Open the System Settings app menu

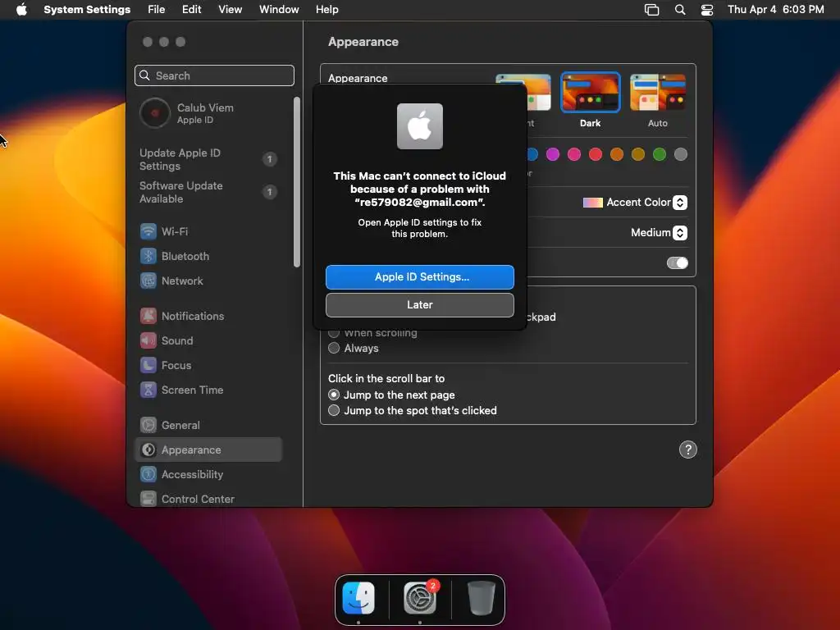[87, 10]
